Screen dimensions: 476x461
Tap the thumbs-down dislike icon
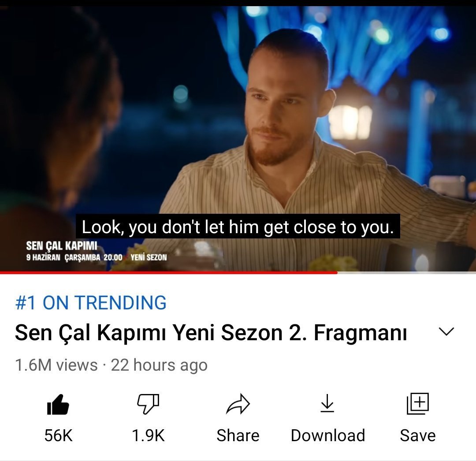tap(148, 404)
